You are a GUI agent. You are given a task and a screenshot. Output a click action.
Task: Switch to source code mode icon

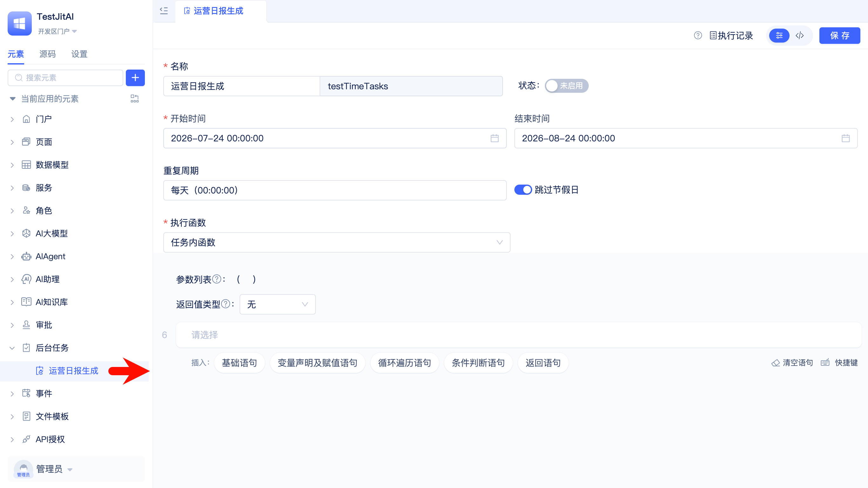[800, 35]
